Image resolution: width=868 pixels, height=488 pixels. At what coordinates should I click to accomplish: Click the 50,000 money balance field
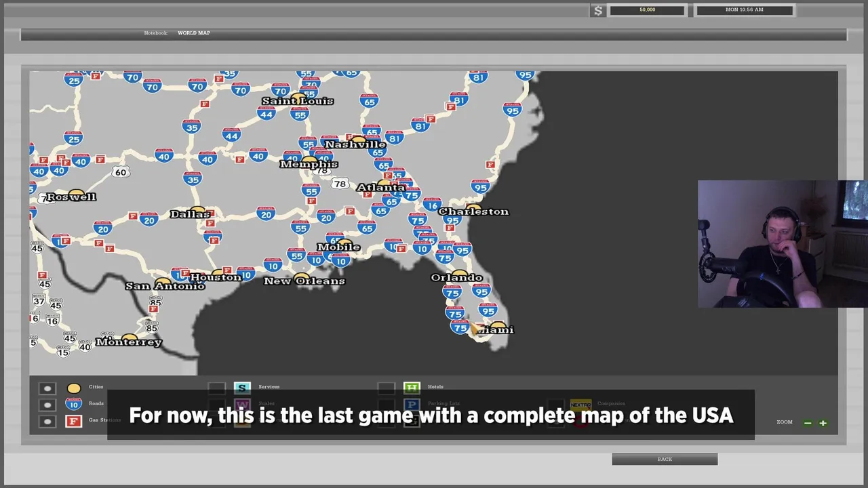[x=647, y=10]
